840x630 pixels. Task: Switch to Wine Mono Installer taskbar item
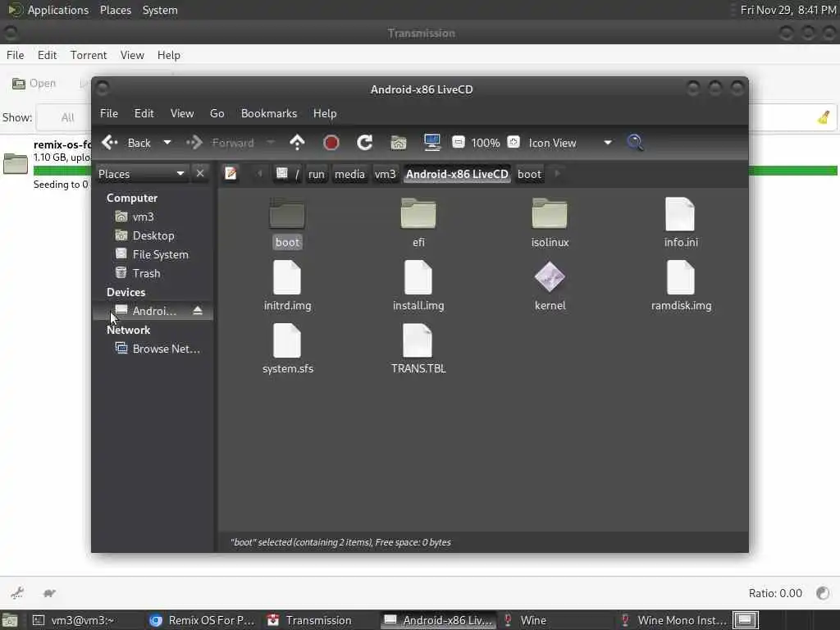click(x=673, y=620)
